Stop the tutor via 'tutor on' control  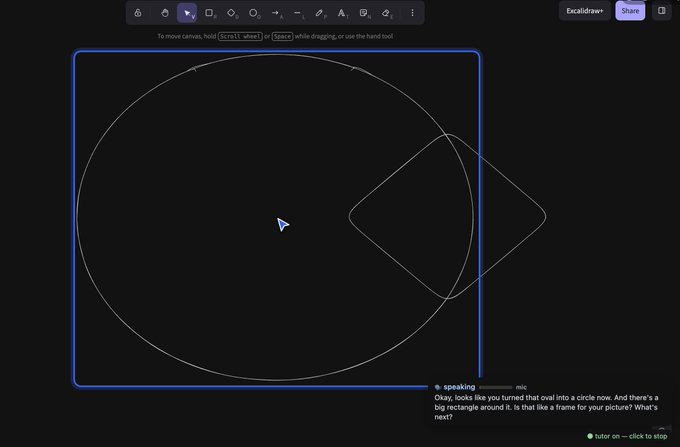(627, 436)
